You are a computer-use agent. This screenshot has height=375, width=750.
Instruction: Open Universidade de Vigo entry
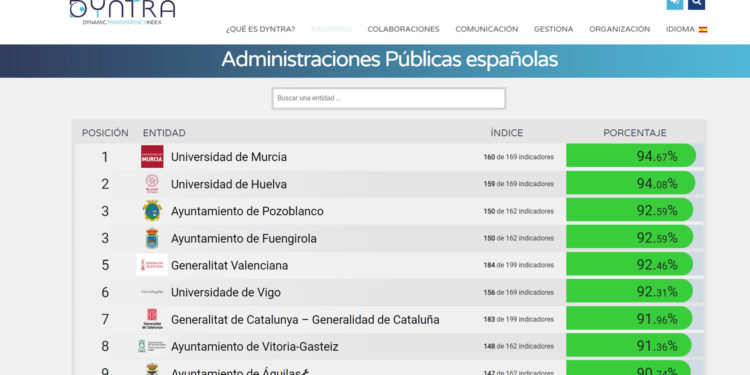point(226,292)
